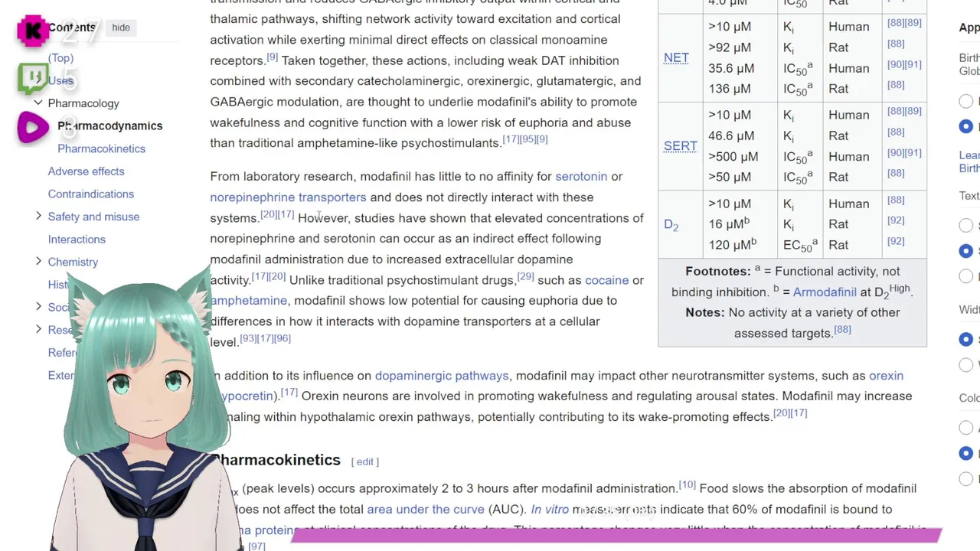Click the hide button beside Contents
980x551 pixels.
(121, 28)
